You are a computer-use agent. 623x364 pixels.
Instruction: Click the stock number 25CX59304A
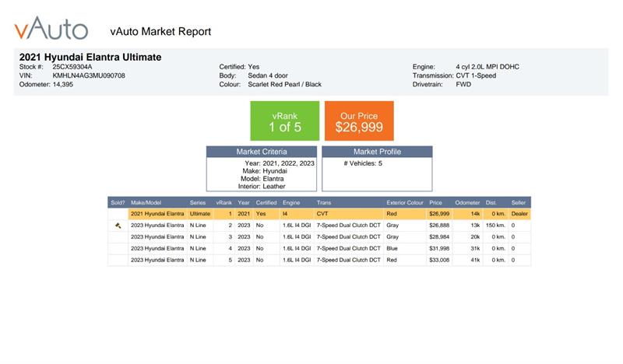[x=72, y=67]
